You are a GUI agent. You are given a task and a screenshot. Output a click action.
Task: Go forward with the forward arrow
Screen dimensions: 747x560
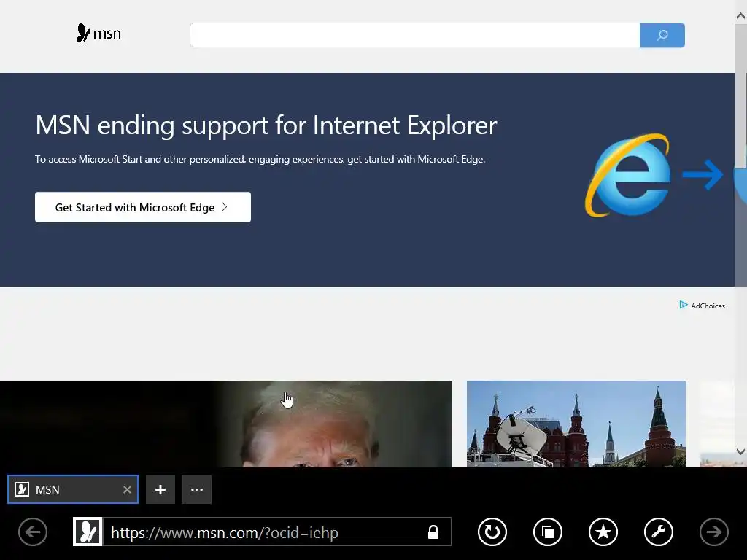[714, 532]
